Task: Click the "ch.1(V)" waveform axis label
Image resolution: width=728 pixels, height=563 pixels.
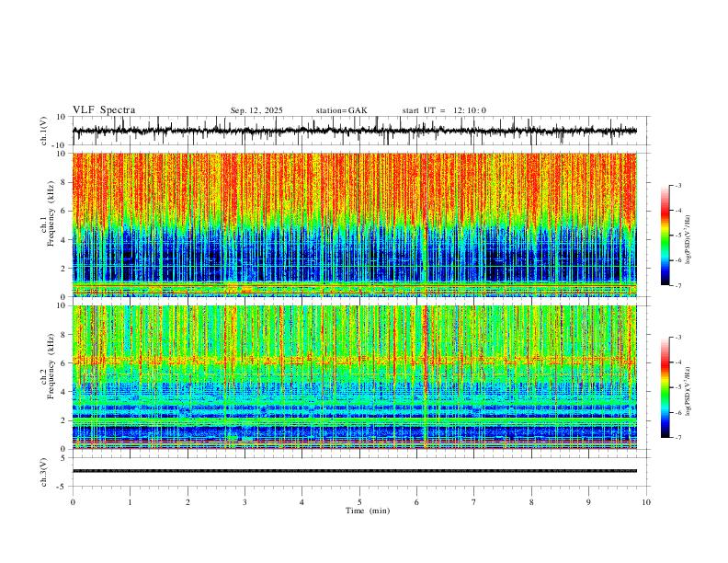Action: [44, 131]
